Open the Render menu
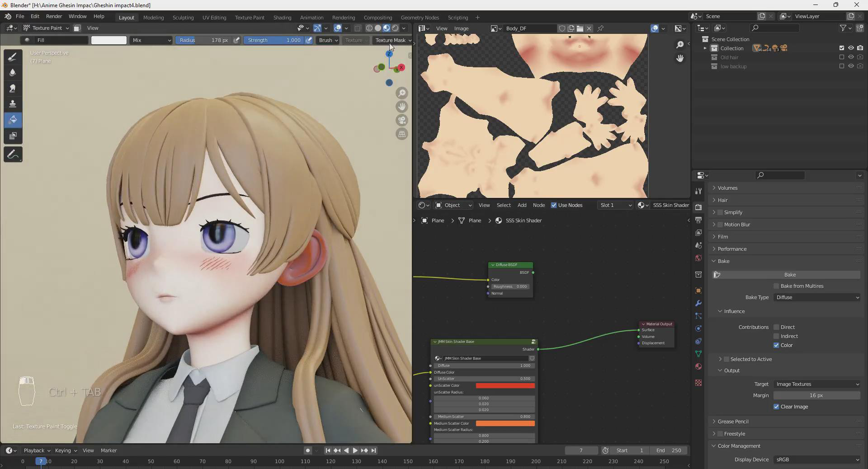The image size is (868, 469). pos(54,16)
